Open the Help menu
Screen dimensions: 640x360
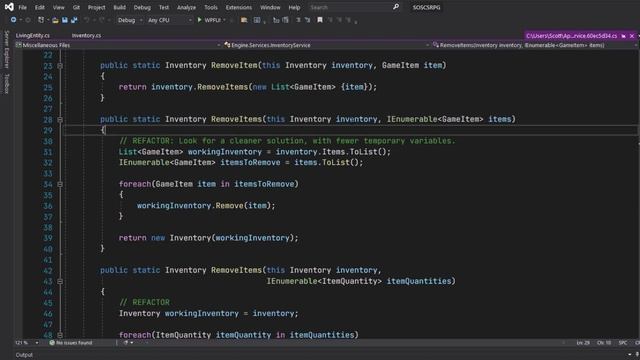[x=294, y=7]
